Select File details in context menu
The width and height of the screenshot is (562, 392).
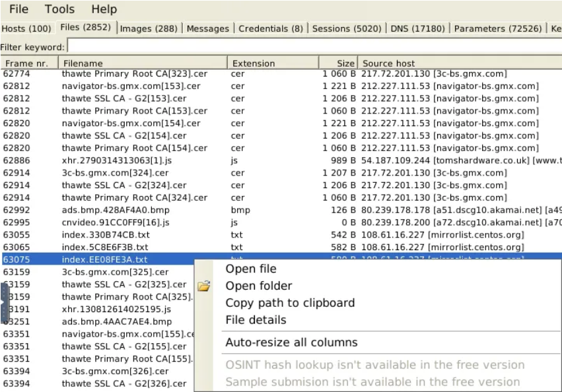(x=256, y=320)
